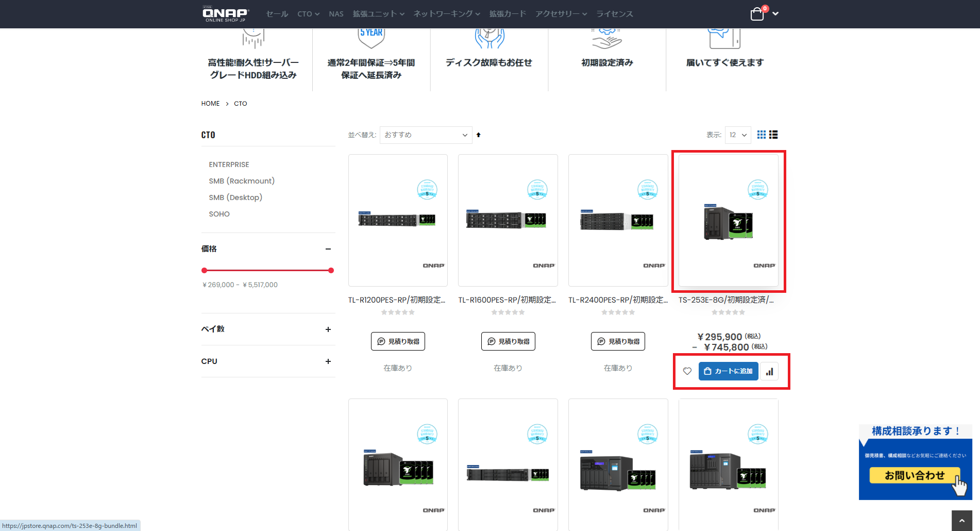Click the QNAP Online Shop logo
Viewport: 980px width, 531px height.
(x=226, y=14)
